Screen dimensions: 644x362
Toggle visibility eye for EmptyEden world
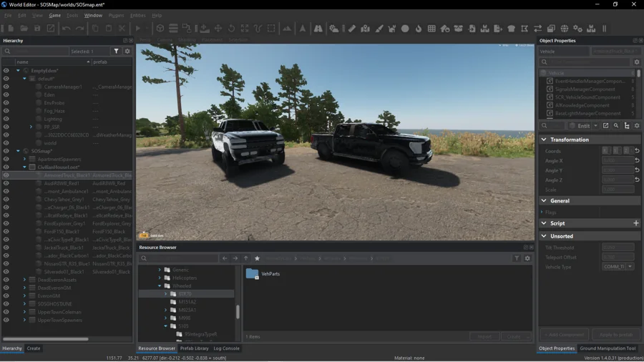6,71
